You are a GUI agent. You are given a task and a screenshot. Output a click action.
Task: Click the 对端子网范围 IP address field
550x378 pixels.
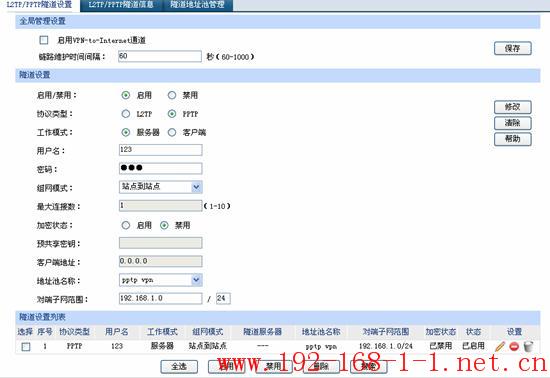coord(161,298)
